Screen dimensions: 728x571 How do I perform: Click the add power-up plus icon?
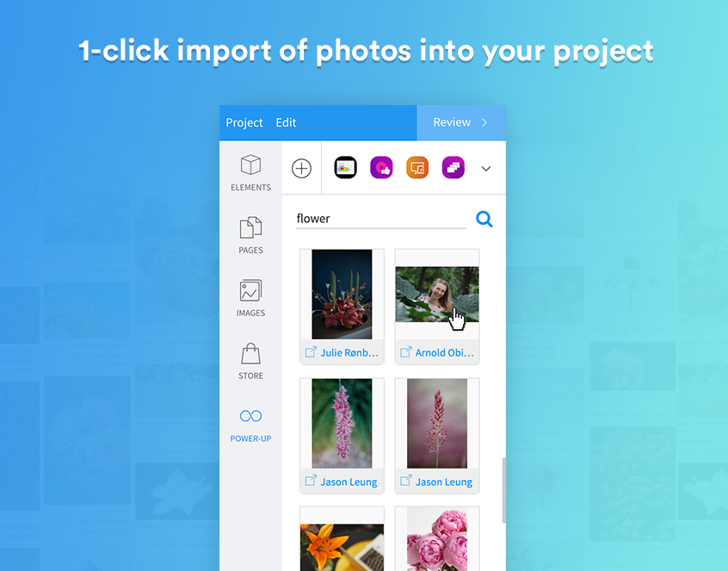click(301, 168)
